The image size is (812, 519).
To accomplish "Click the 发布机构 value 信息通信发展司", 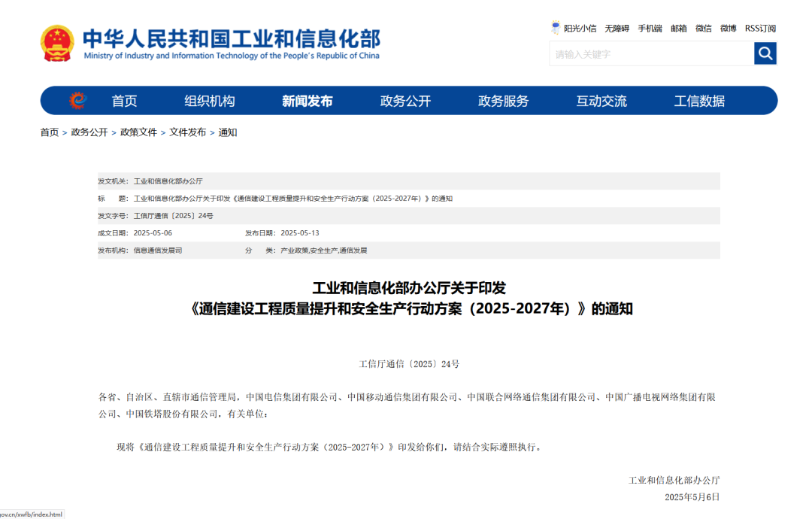I will [158, 250].
